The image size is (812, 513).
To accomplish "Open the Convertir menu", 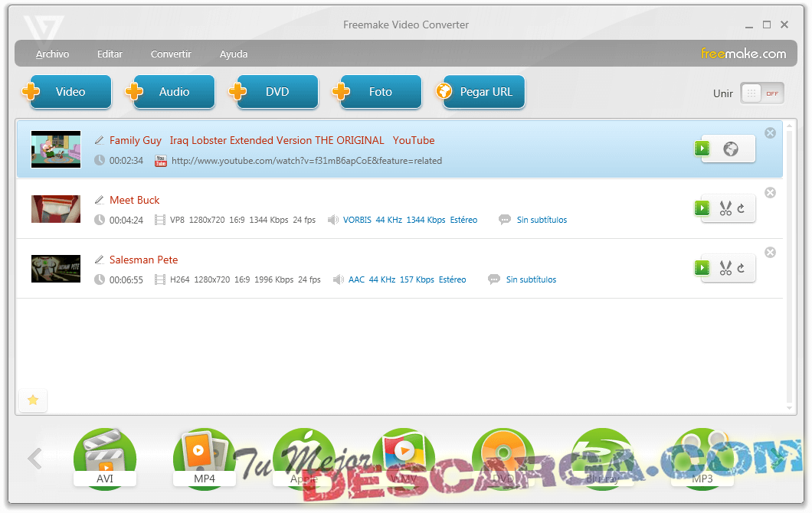I will coord(171,54).
